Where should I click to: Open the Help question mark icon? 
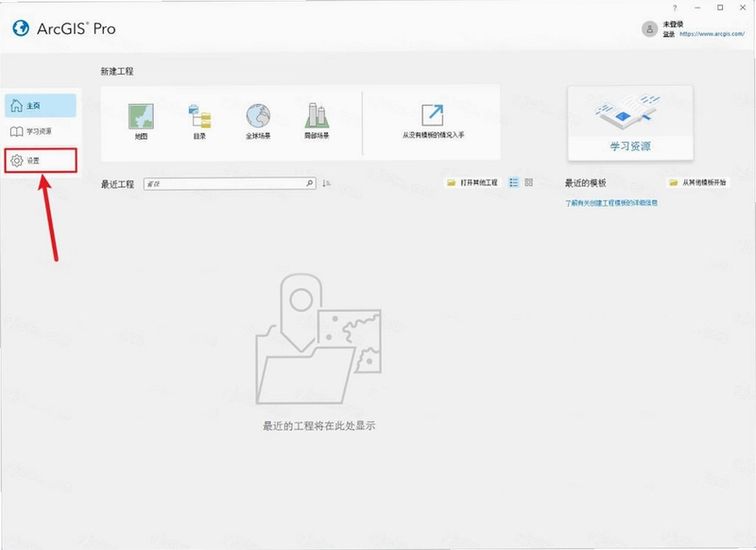(x=675, y=8)
